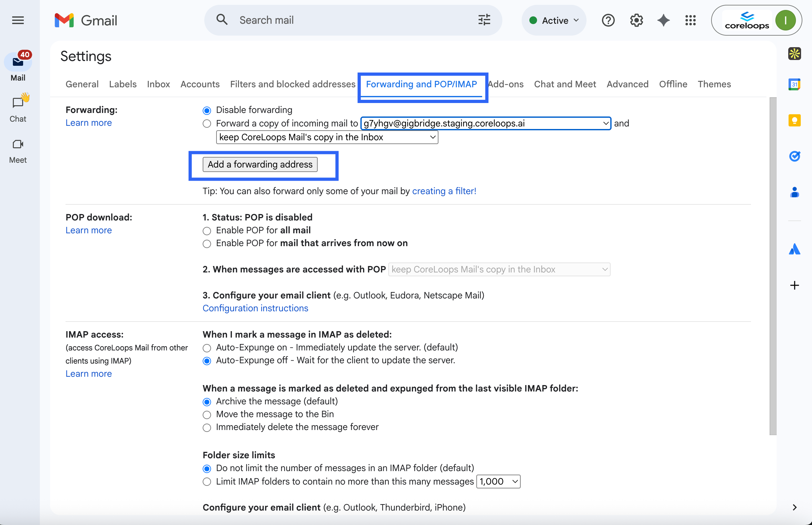Get add-ons with the plus icon

794,285
